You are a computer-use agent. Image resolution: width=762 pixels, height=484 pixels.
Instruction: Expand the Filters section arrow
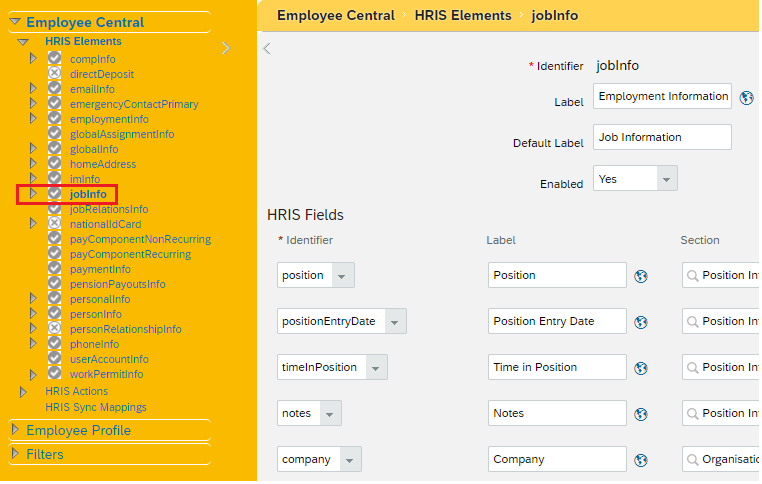[15, 453]
